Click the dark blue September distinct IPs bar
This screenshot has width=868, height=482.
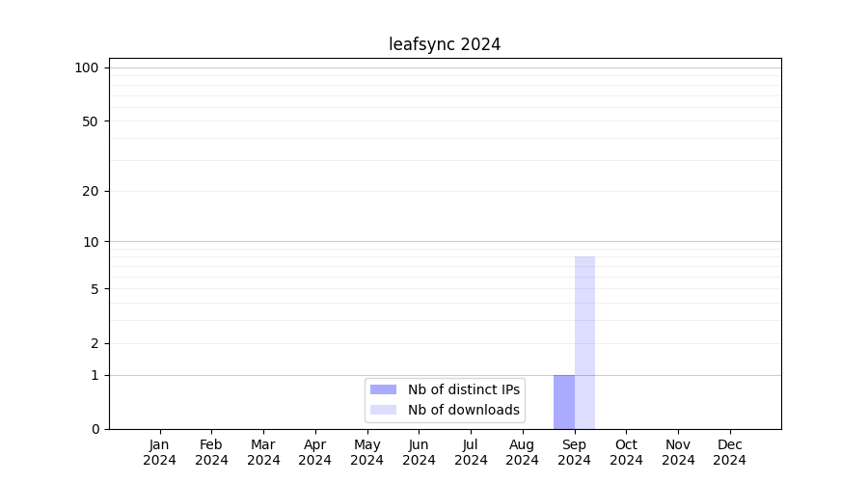pos(564,402)
